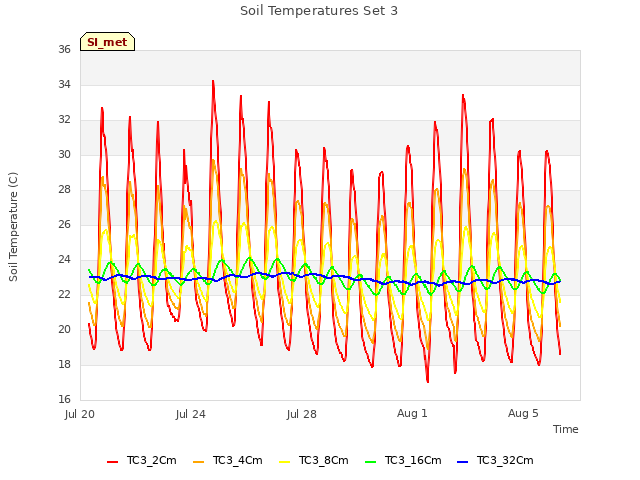Click the 16 y-axis tick label
Image resolution: width=640 pixels, height=480 pixels.
click(64, 399)
